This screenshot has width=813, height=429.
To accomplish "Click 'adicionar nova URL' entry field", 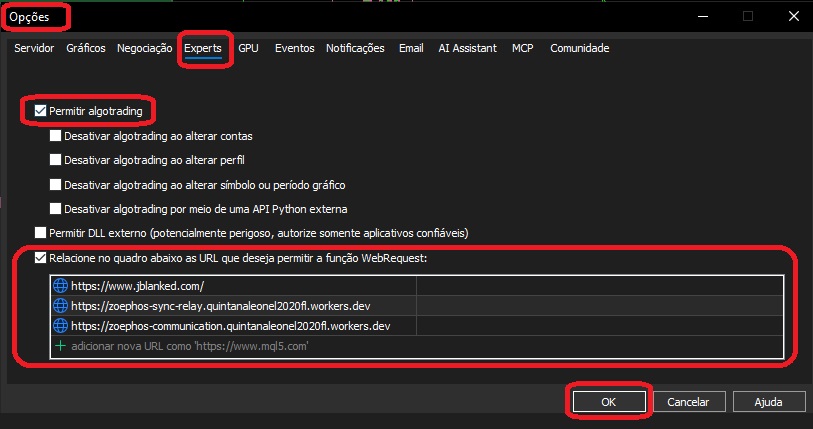I will [417, 346].
